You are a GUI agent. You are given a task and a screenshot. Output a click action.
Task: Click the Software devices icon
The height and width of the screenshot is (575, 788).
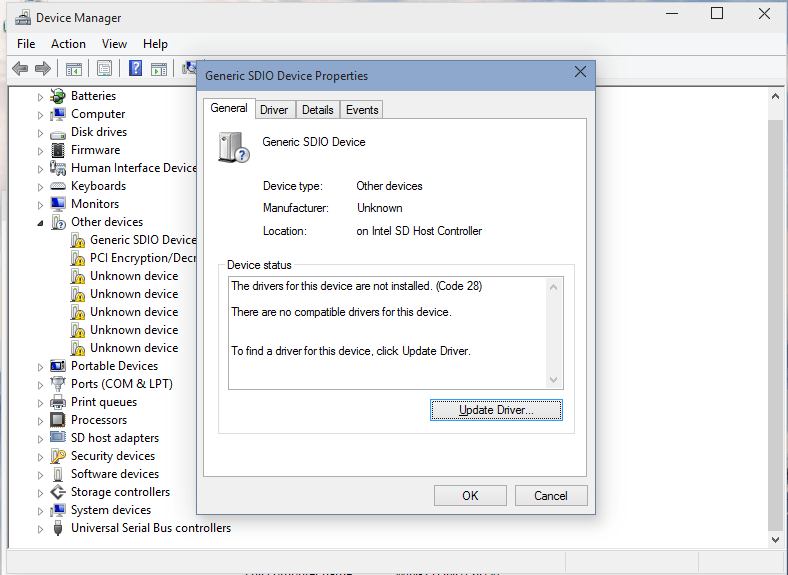tap(58, 474)
